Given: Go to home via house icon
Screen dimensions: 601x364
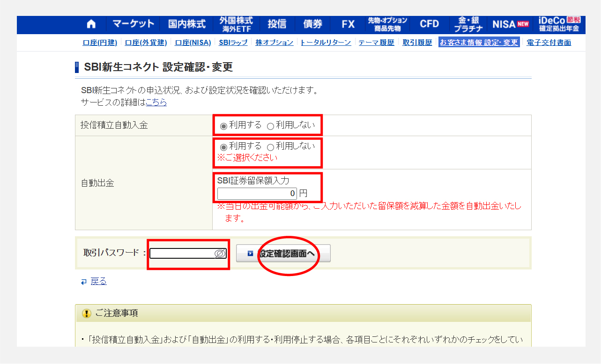Looking at the screenshot, I should 91,24.
